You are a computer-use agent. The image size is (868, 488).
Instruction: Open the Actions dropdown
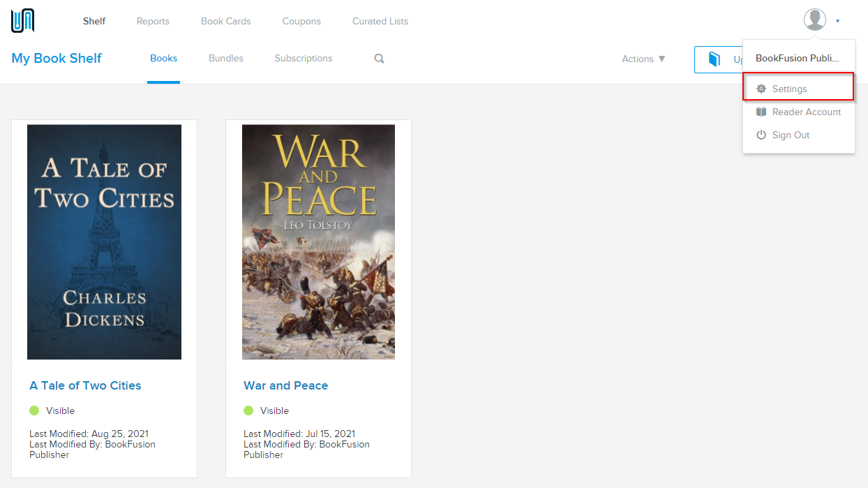coord(643,59)
